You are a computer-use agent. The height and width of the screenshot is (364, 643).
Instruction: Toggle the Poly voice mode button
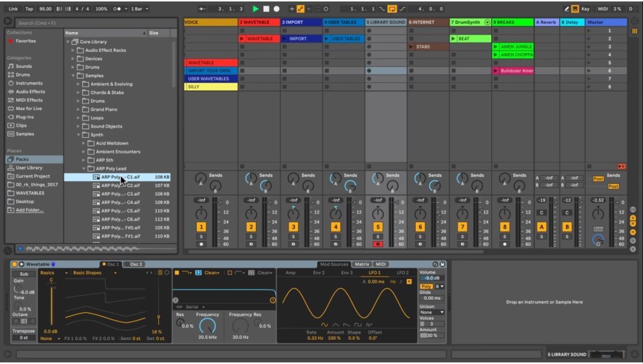[x=427, y=286]
